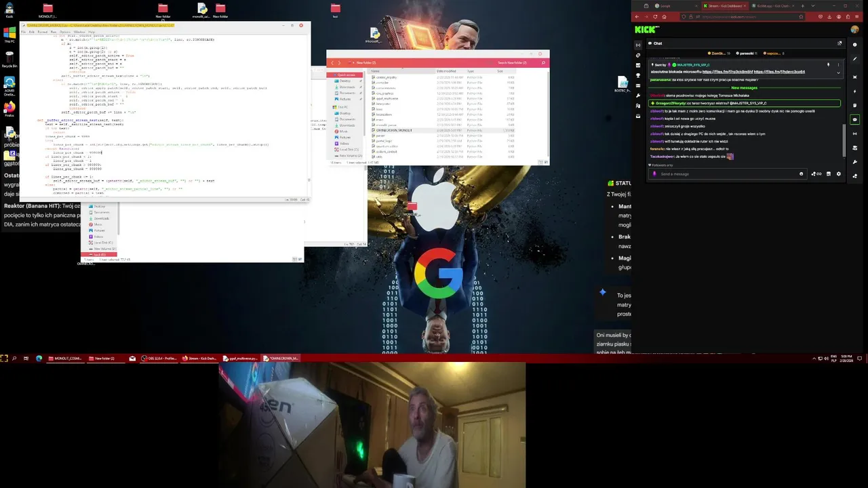Open Firefox list all tabs dropdown
Image resolution: width=868 pixels, height=488 pixels.
point(813,6)
